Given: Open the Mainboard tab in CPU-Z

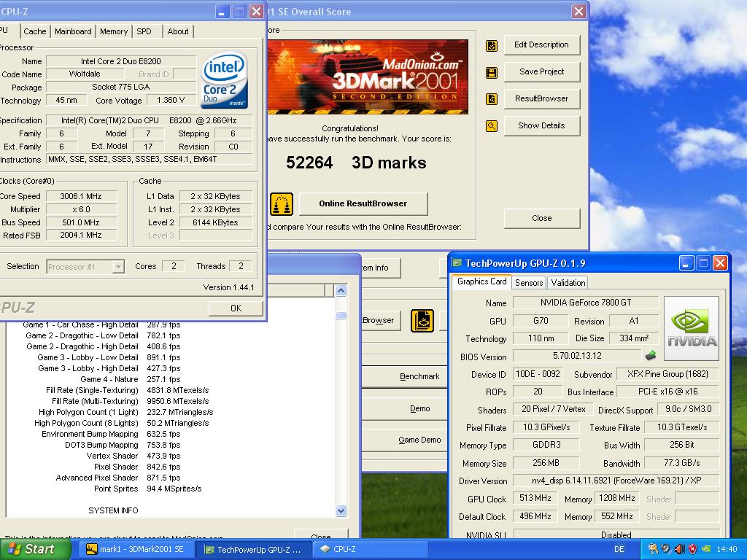Looking at the screenshot, I should [x=73, y=31].
